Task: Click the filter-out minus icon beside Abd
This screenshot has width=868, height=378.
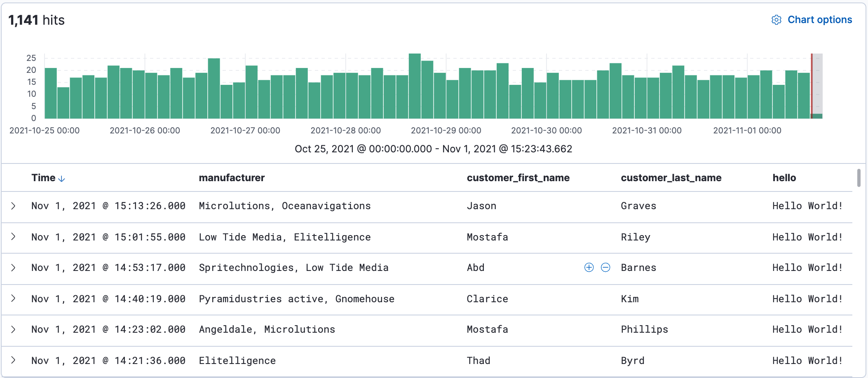Action: (605, 268)
